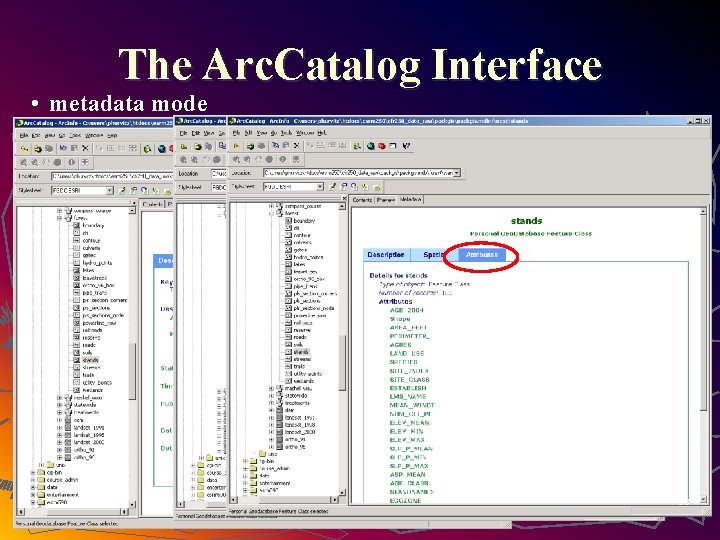Screen dimensions: 720x540
Task: Click Export Metadata icon in front window
Action: tap(376, 187)
